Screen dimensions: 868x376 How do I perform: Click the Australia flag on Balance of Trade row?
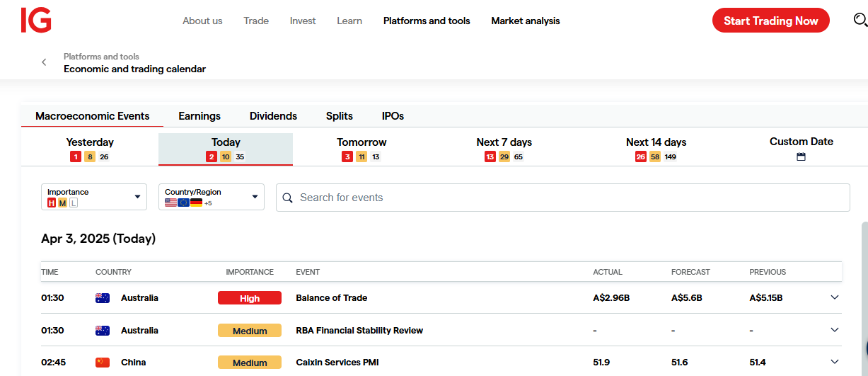tap(103, 298)
